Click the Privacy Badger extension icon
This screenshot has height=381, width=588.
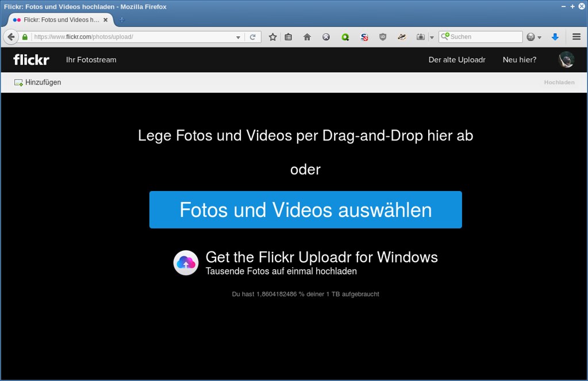click(x=402, y=37)
